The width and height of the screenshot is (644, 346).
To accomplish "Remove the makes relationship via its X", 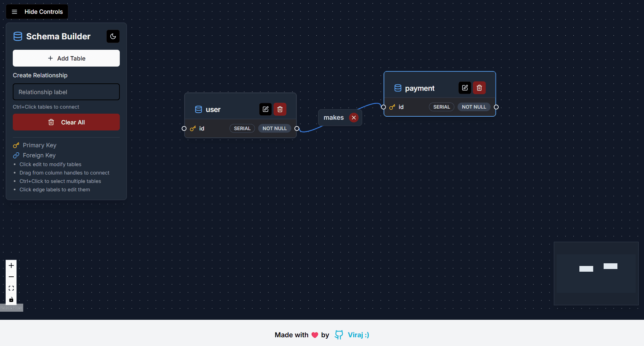I will click(354, 117).
